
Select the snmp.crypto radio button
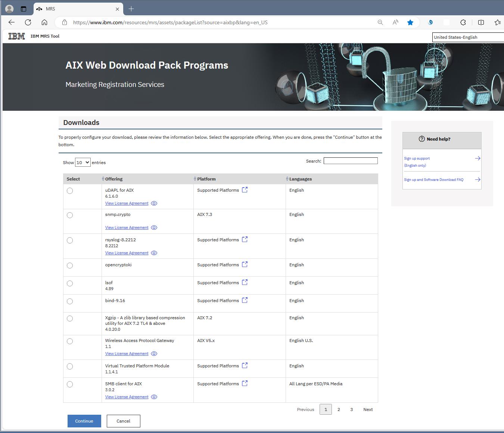70,215
